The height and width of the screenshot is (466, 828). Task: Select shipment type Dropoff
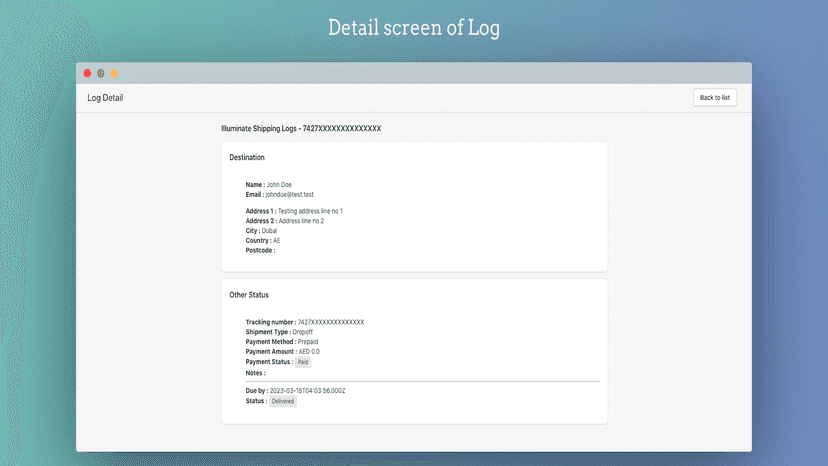point(303,332)
